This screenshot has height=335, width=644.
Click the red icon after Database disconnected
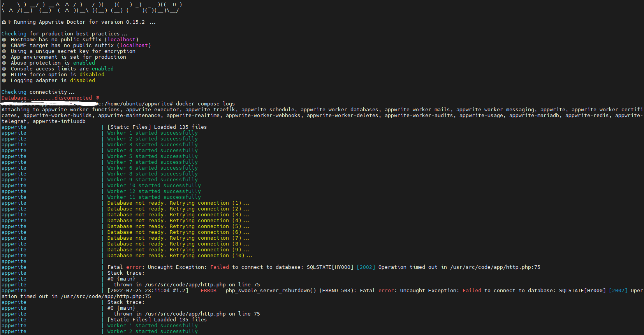click(x=97, y=98)
